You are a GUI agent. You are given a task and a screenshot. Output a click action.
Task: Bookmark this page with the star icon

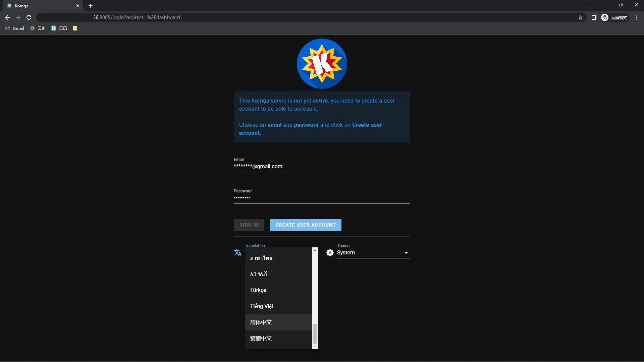click(581, 17)
